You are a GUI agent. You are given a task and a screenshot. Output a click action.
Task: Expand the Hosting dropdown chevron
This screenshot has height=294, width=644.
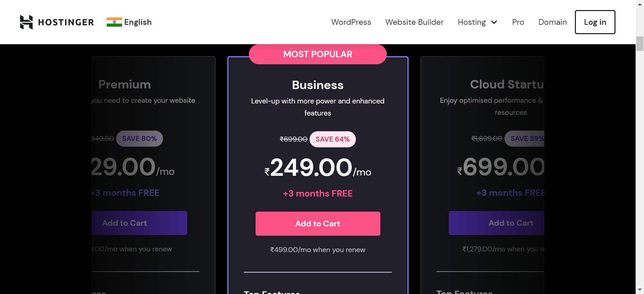point(494,22)
